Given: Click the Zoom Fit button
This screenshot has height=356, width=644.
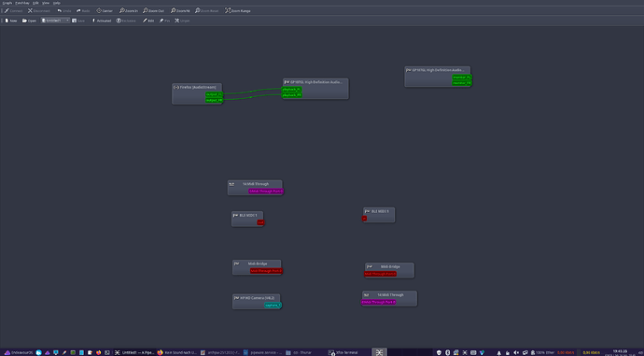Looking at the screenshot, I should tap(180, 10).
